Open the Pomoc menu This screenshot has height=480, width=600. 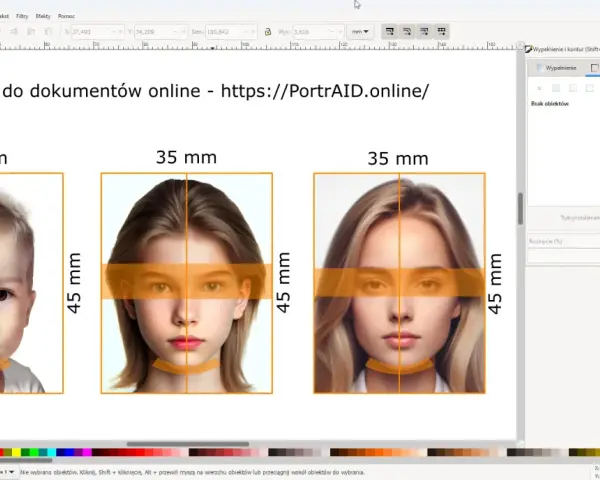(x=66, y=16)
